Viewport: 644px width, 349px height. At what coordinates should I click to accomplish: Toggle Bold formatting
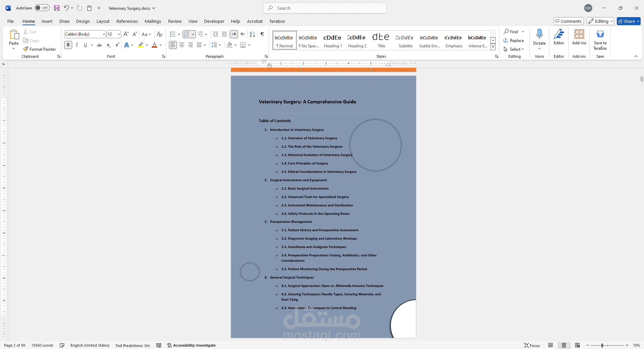[68, 45]
